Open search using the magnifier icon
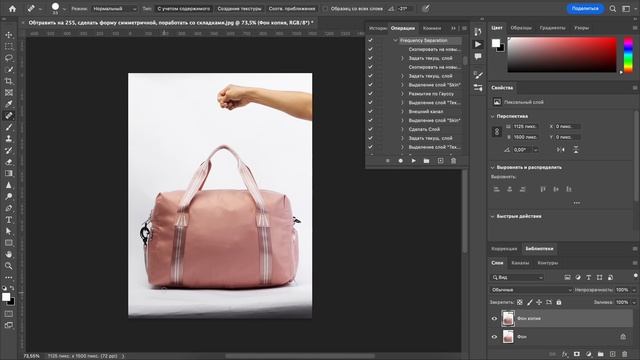 pos(613,9)
